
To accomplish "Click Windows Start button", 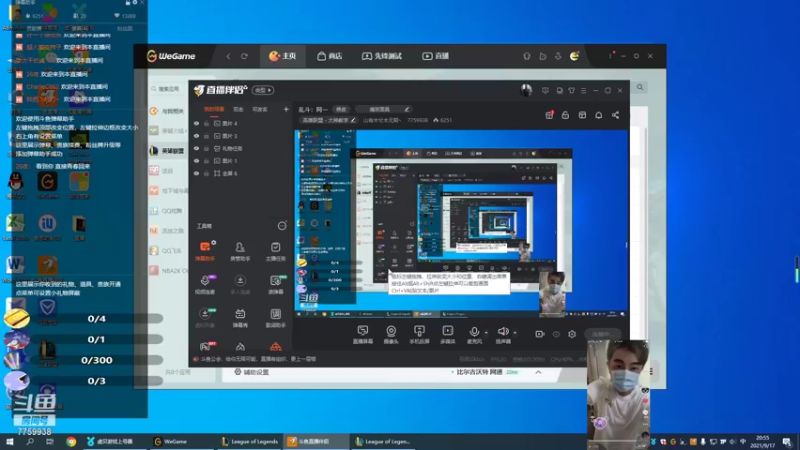I will [x=10, y=442].
